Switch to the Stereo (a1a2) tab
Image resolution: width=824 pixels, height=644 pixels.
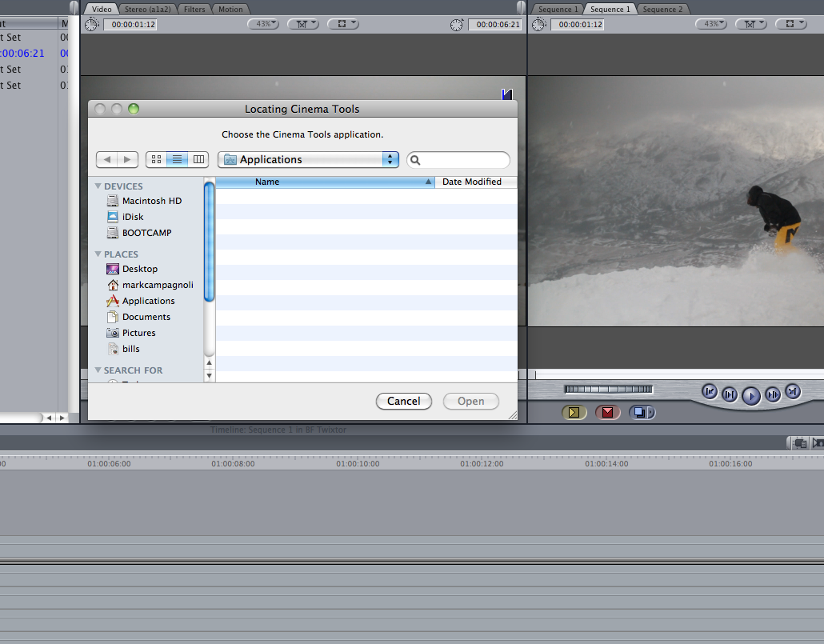coord(148,9)
